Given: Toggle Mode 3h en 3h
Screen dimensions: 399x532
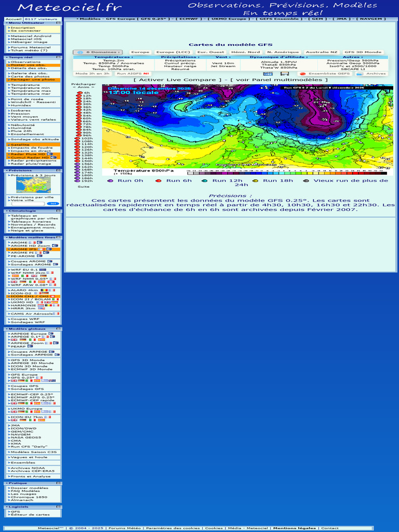Looking at the screenshot, I should point(92,74).
